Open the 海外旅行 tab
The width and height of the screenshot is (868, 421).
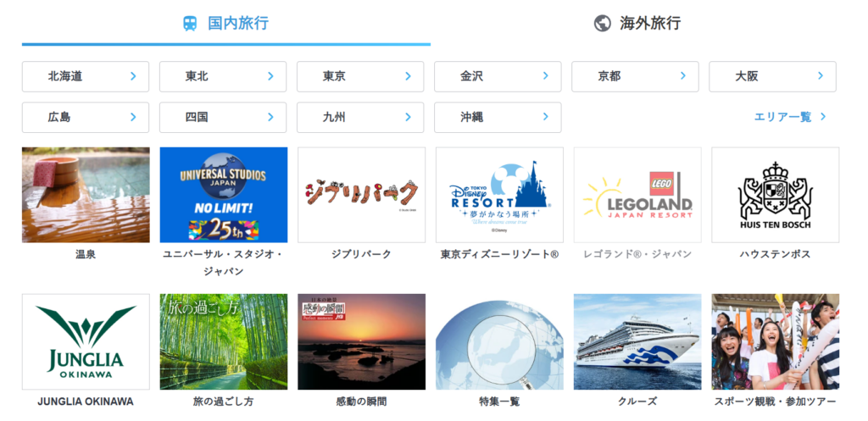pyautogui.click(x=637, y=23)
